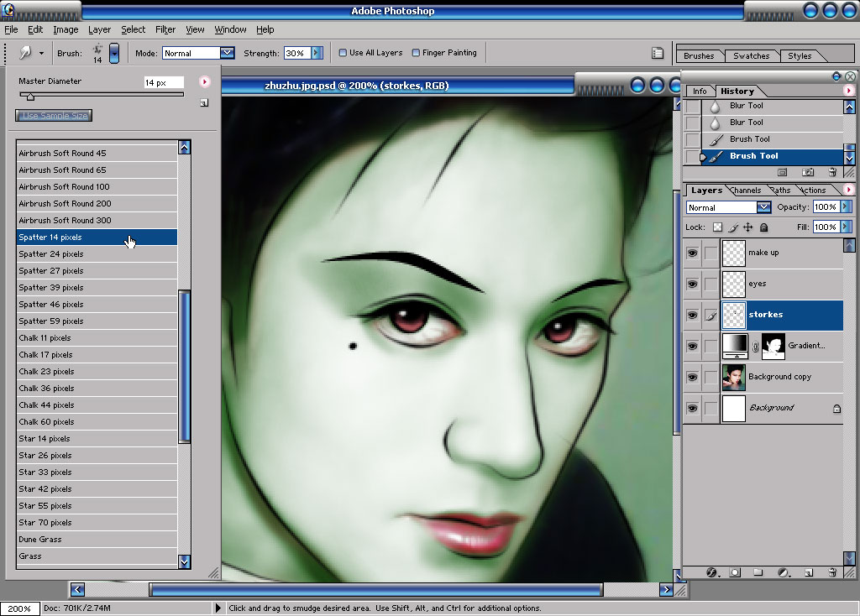860x616 pixels.
Task: Open the brush picker flyout menu arrow
Action: pyautogui.click(x=205, y=81)
